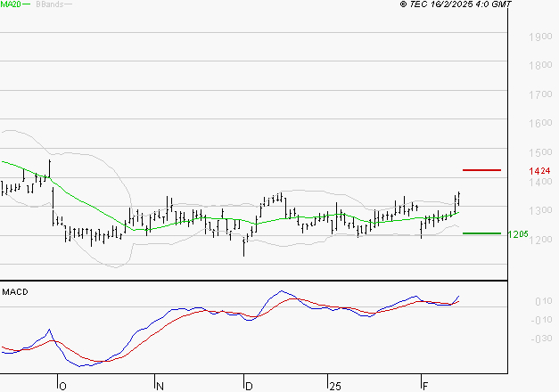
Task: Click the green 1206 support line
Action: (x=481, y=233)
